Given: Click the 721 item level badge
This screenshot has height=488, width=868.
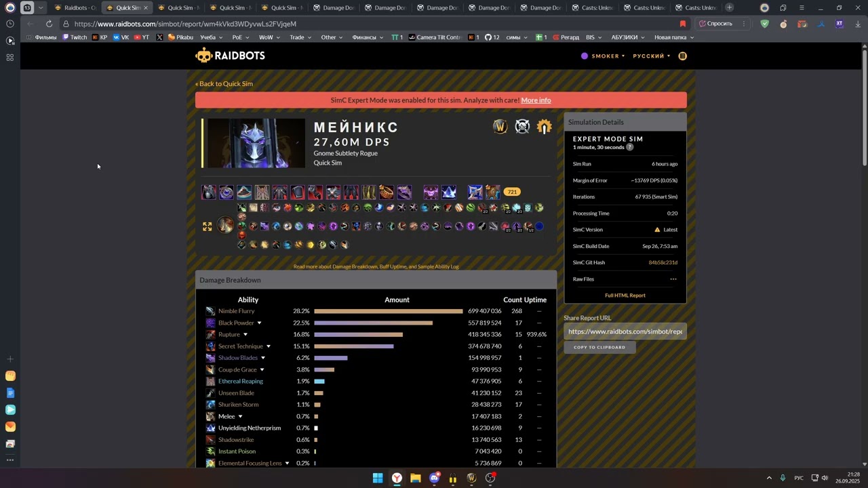Looking at the screenshot, I should (x=512, y=192).
